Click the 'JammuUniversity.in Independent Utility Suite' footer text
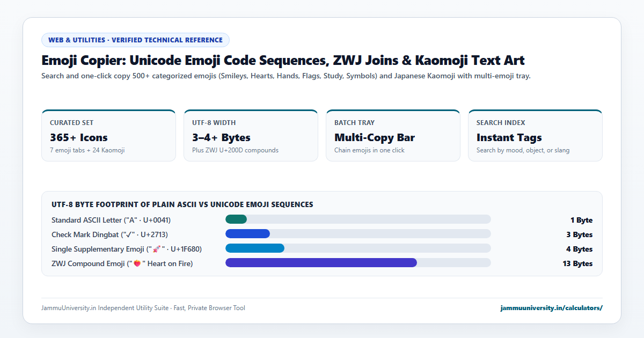644x338 pixels. pos(143,308)
